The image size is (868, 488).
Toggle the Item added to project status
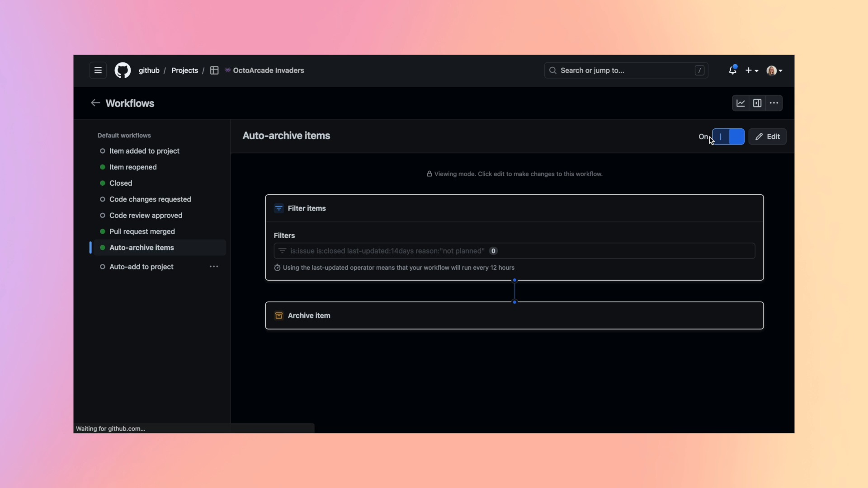pyautogui.click(x=102, y=151)
